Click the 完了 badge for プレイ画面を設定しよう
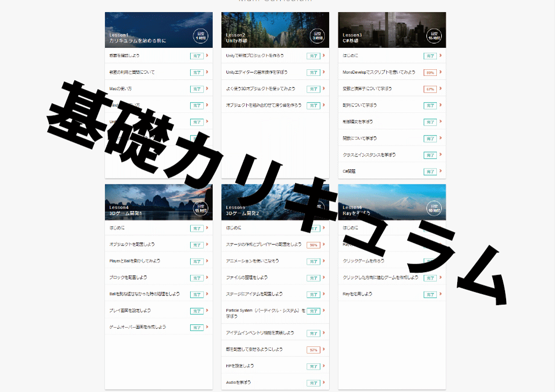 pyautogui.click(x=197, y=311)
